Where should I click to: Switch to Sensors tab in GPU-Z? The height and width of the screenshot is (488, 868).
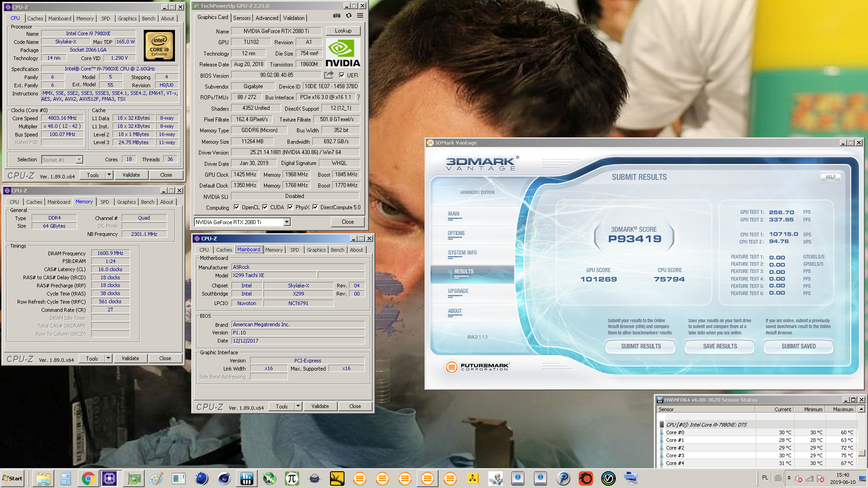pos(242,18)
